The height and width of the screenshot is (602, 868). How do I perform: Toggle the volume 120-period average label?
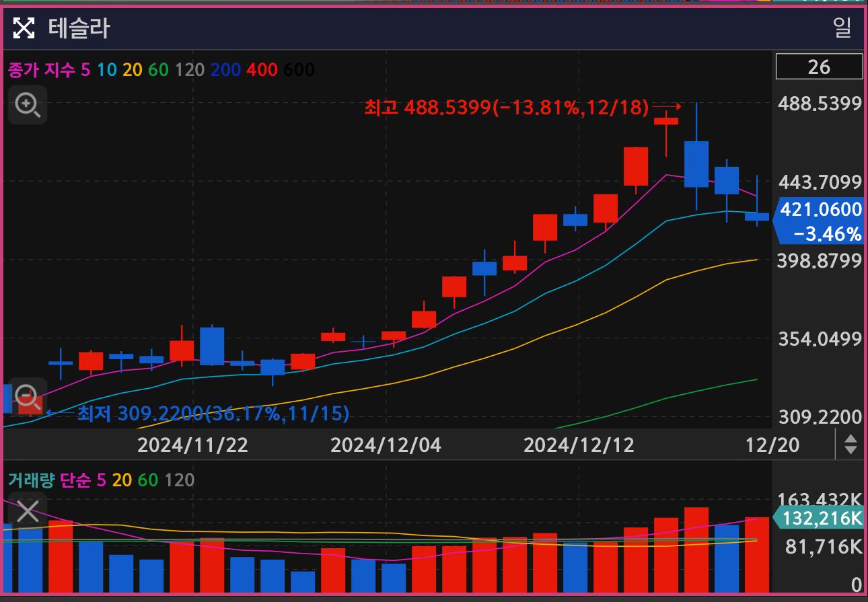179,480
